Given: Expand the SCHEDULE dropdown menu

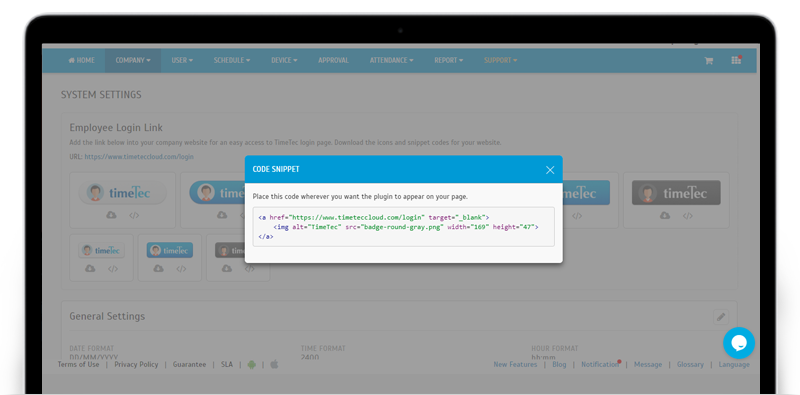Looking at the screenshot, I should tap(232, 60).
